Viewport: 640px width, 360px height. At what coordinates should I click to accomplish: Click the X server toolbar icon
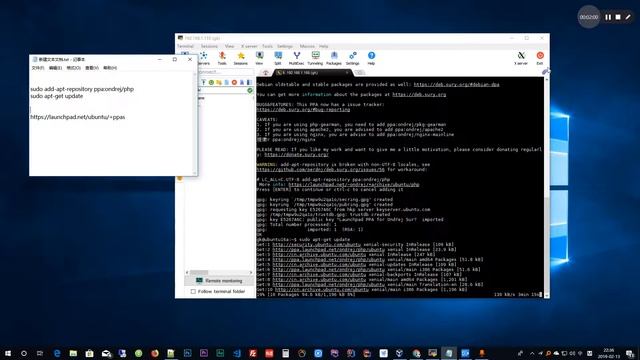coord(521,58)
